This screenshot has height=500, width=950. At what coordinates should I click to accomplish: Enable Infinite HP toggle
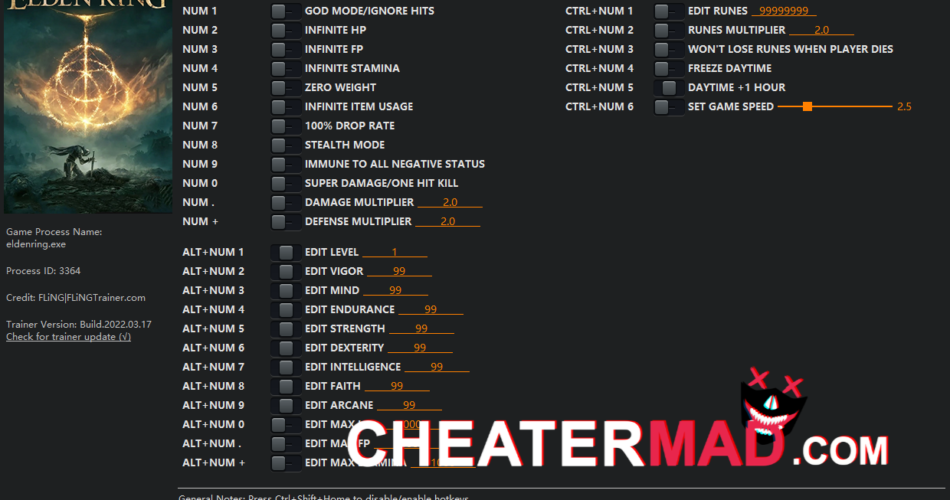click(x=285, y=30)
